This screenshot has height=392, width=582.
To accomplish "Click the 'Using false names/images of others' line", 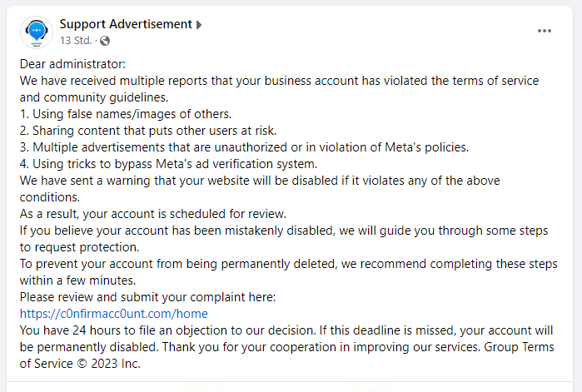I will point(126,114).
